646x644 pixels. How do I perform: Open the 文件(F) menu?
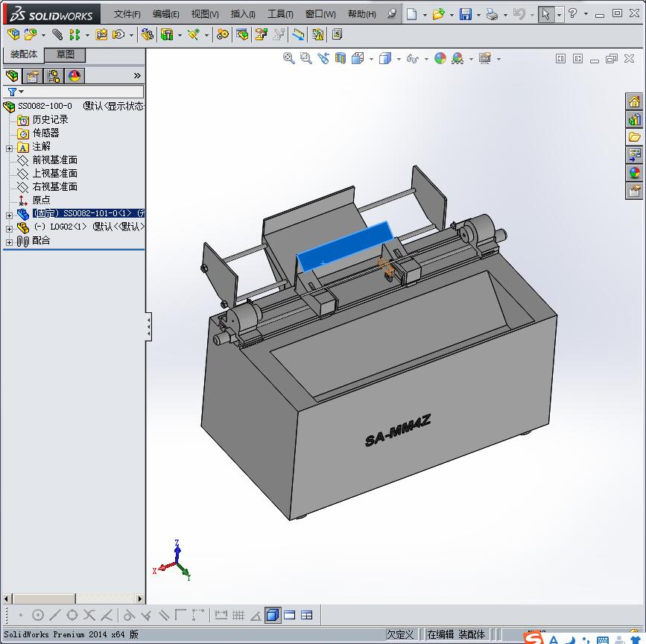127,14
